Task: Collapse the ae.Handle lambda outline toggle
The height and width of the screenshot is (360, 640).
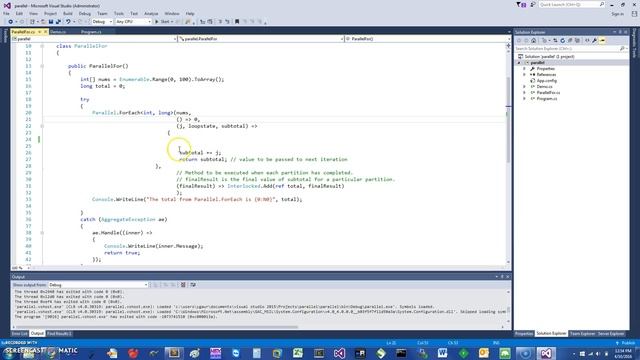Action: pos(42,233)
